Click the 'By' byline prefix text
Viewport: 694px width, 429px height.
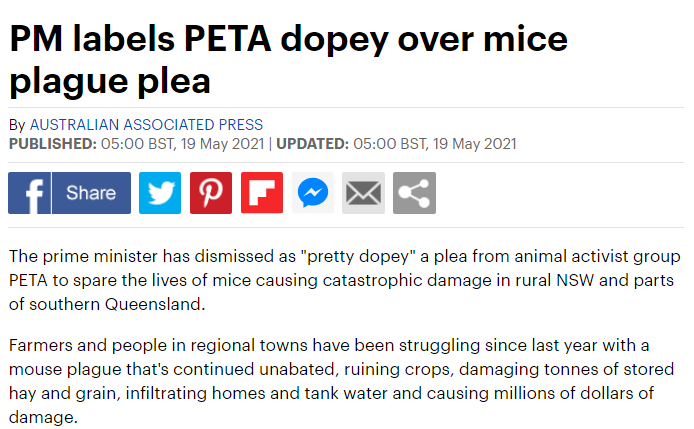17,125
